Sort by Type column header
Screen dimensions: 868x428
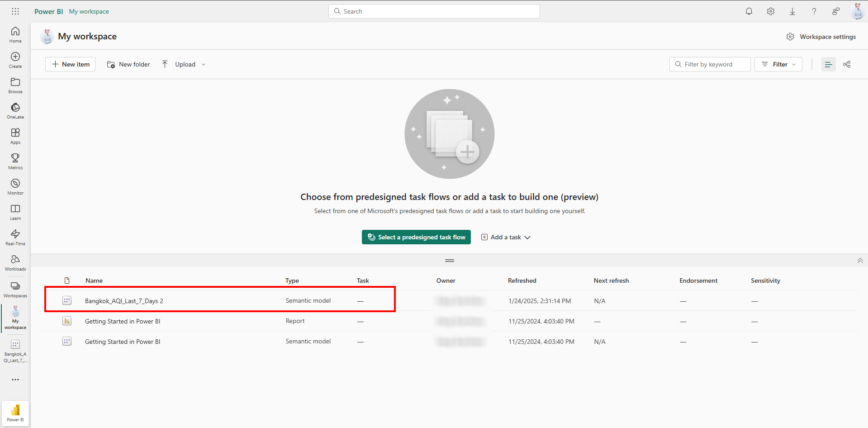(x=292, y=281)
